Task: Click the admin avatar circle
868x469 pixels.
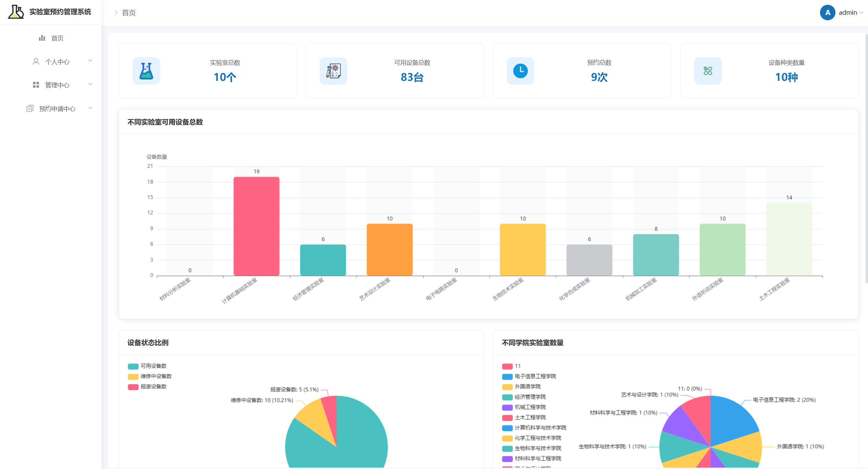Action: pos(828,13)
